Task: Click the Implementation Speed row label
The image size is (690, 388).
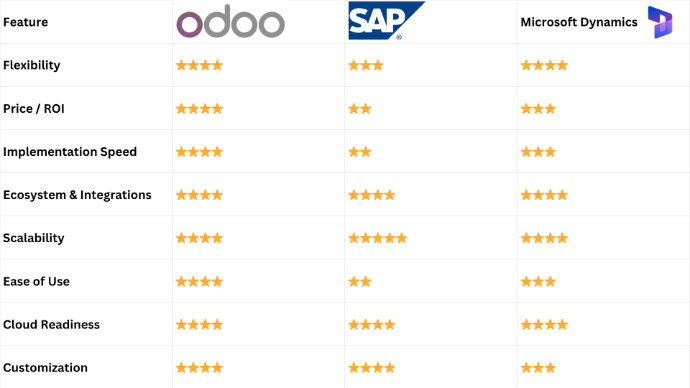Action: pos(70,152)
